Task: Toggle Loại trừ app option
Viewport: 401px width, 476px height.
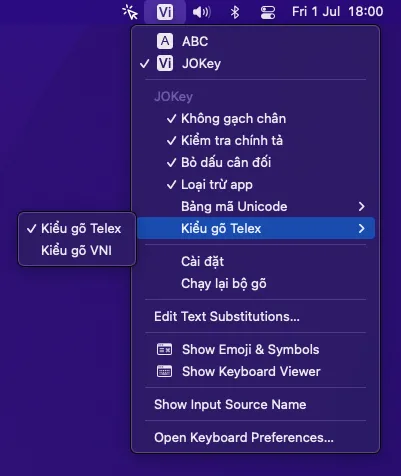Action: pos(256,185)
